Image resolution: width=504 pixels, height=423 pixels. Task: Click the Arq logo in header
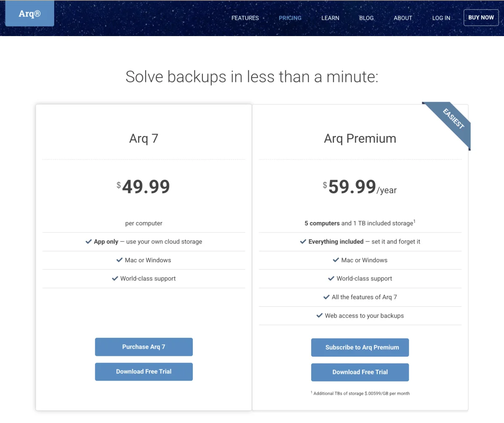coord(30,14)
